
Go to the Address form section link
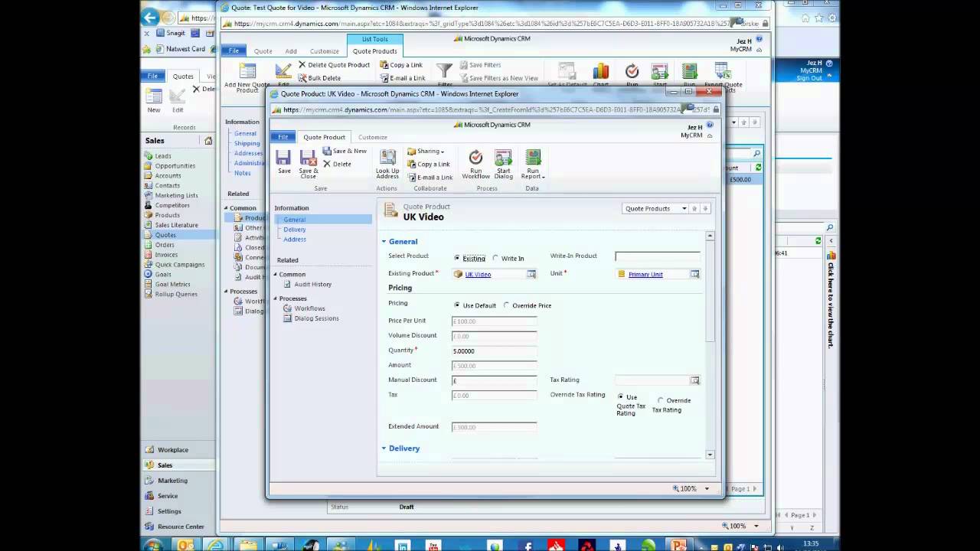point(295,240)
